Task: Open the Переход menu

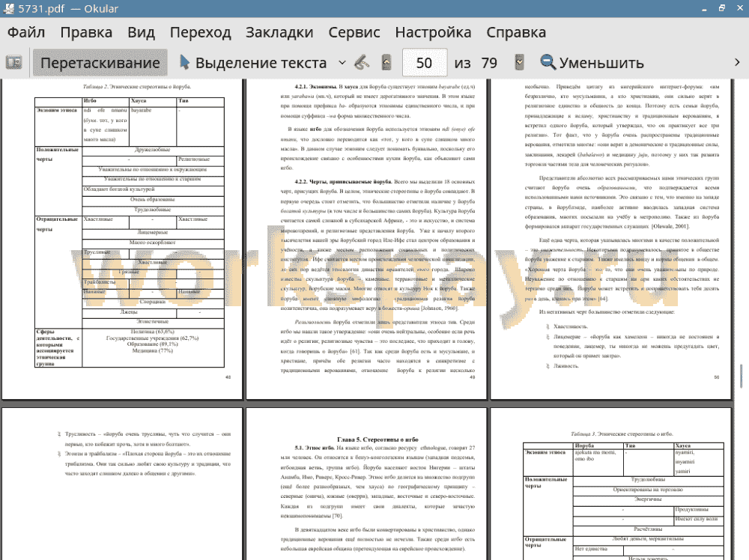Action: pos(201,32)
